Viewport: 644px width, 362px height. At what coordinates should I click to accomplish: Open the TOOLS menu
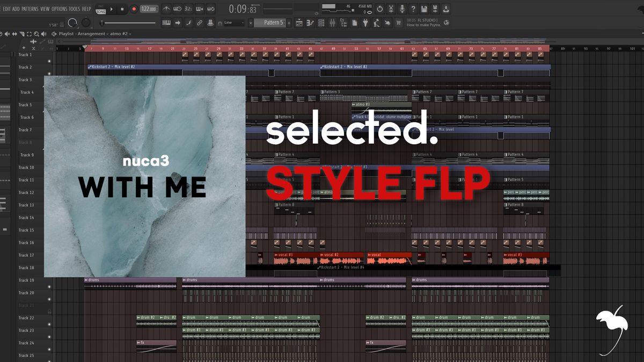click(x=74, y=9)
